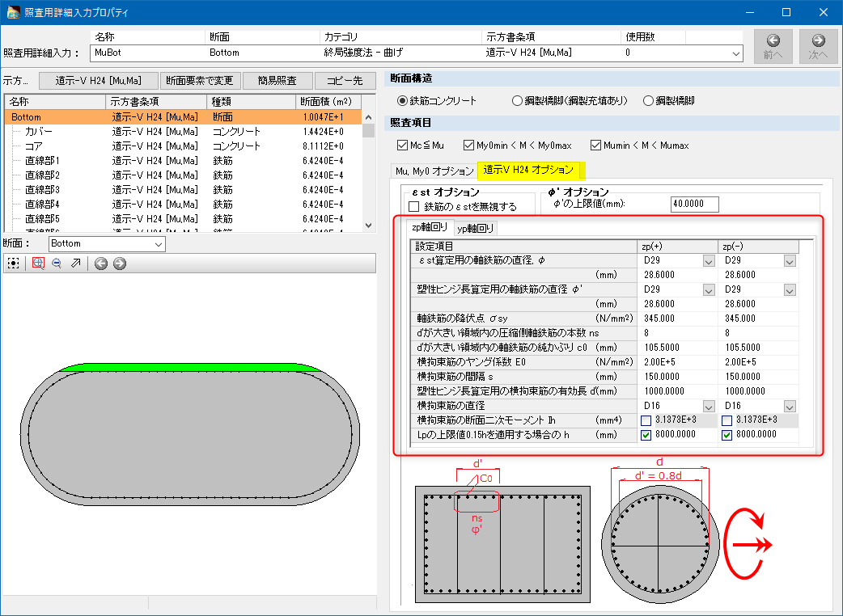Open zp(+) 横拘束筋の直径 D16 dropdown

pyautogui.click(x=710, y=407)
